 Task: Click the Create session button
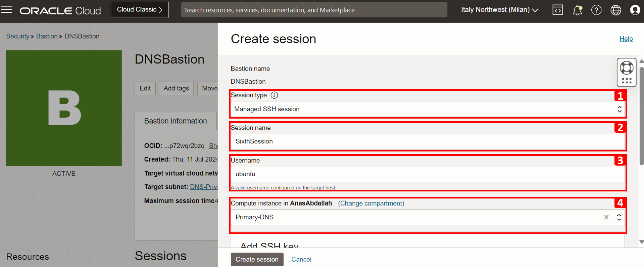coord(257,259)
